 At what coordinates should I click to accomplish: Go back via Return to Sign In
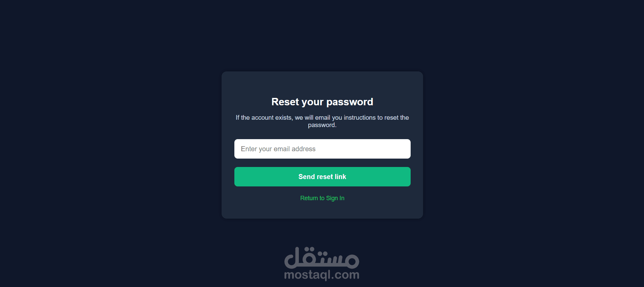pos(322,198)
